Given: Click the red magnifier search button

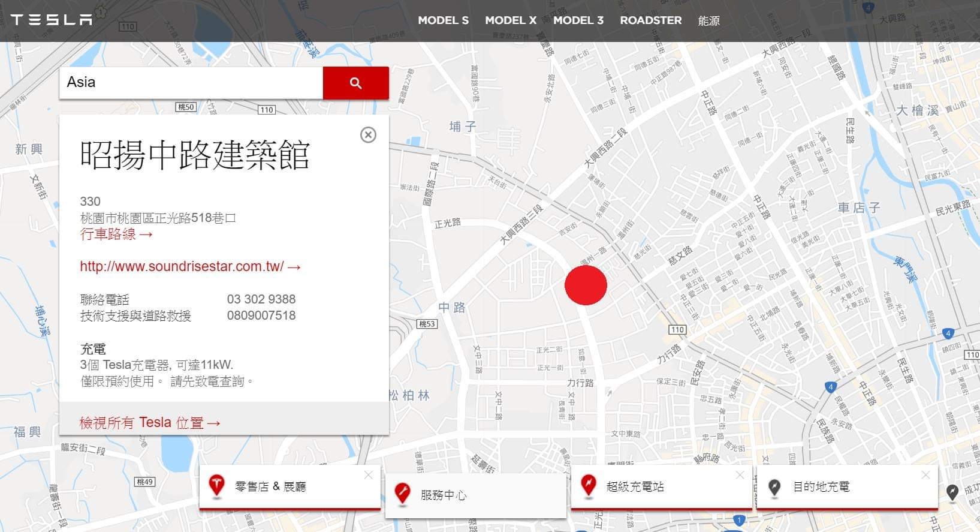Looking at the screenshot, I should [x=356, y=83].
